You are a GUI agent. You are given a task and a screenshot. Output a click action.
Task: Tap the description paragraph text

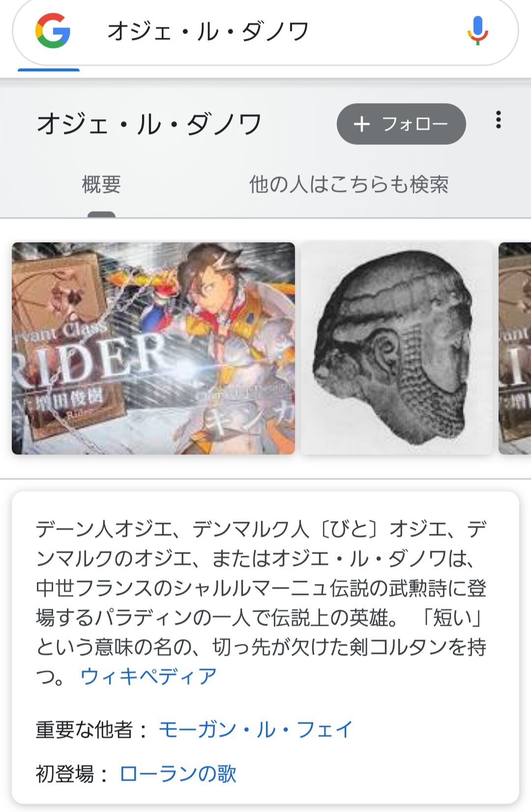[261, 603]
